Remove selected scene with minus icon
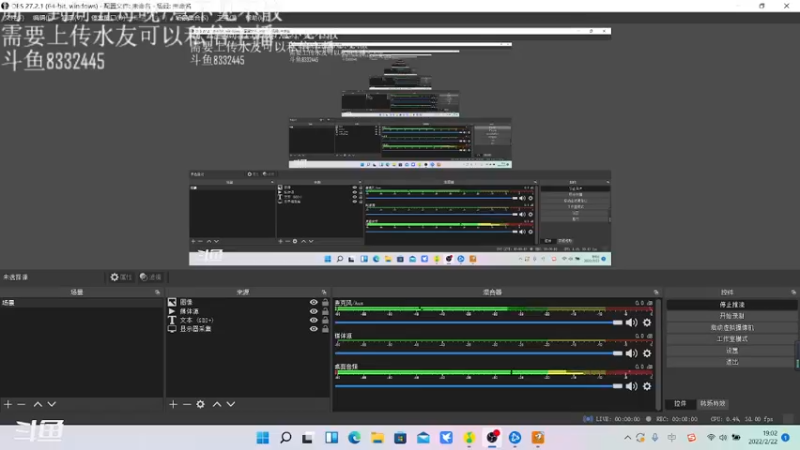 click(21, 404)
